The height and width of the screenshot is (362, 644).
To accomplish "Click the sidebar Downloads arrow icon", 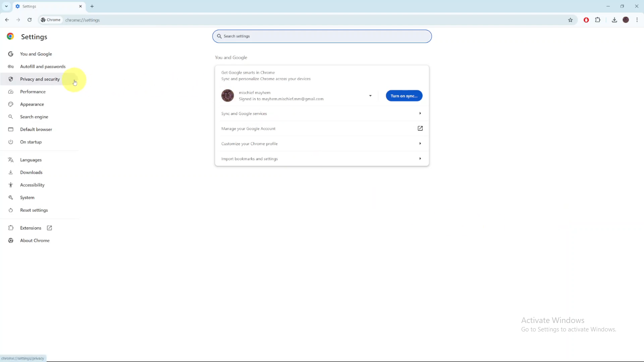I will pyautogui.click(x=11, y=172).
